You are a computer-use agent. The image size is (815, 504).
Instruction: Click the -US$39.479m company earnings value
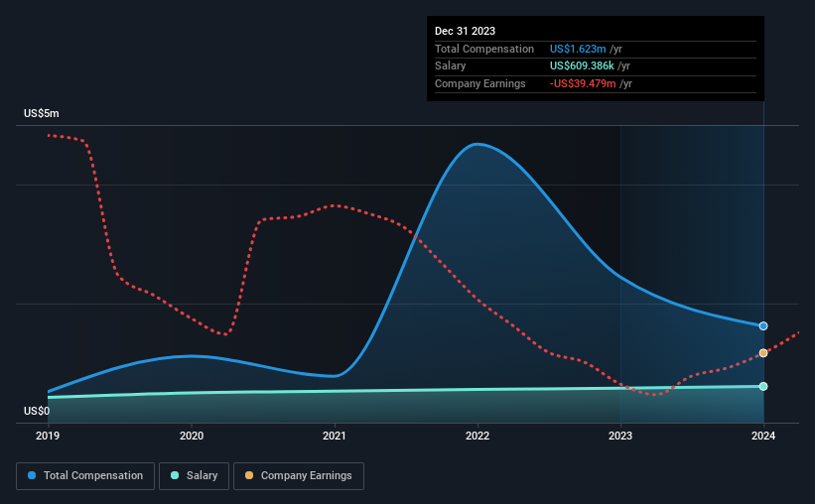(583, 83)
